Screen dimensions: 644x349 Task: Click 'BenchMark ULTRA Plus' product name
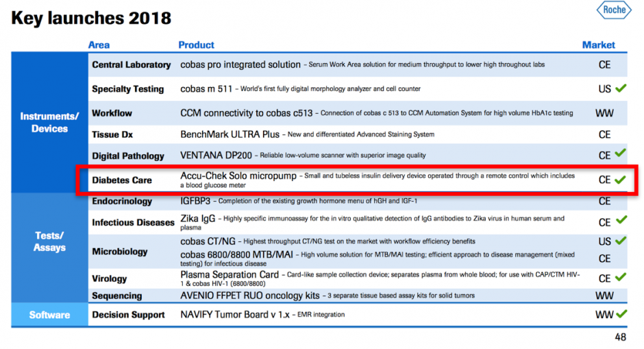click(x=230, y=134)
